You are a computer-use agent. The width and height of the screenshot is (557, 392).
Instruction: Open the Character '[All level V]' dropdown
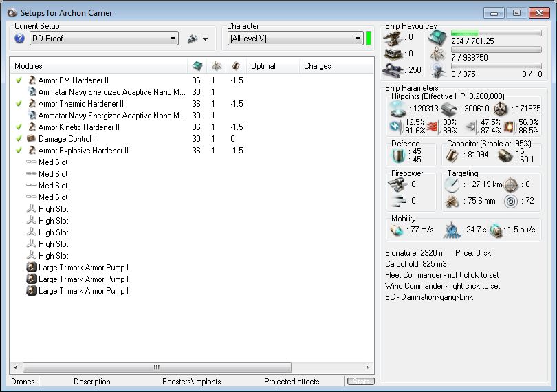[x=295, y=39]
